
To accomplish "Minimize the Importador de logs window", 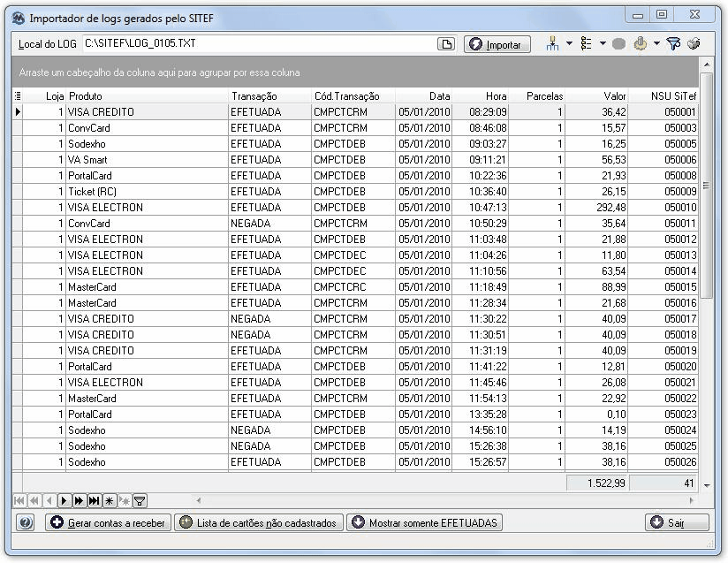I will 639,14.
